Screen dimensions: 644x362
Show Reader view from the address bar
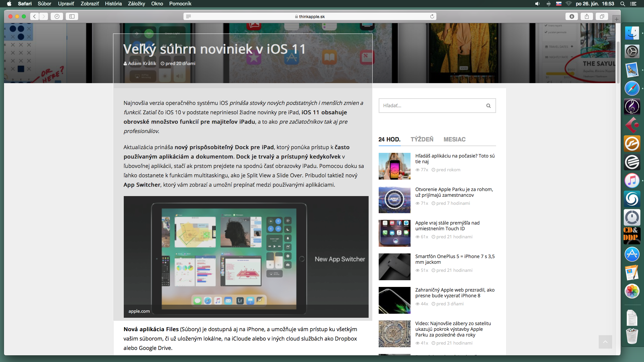point(189,16)
